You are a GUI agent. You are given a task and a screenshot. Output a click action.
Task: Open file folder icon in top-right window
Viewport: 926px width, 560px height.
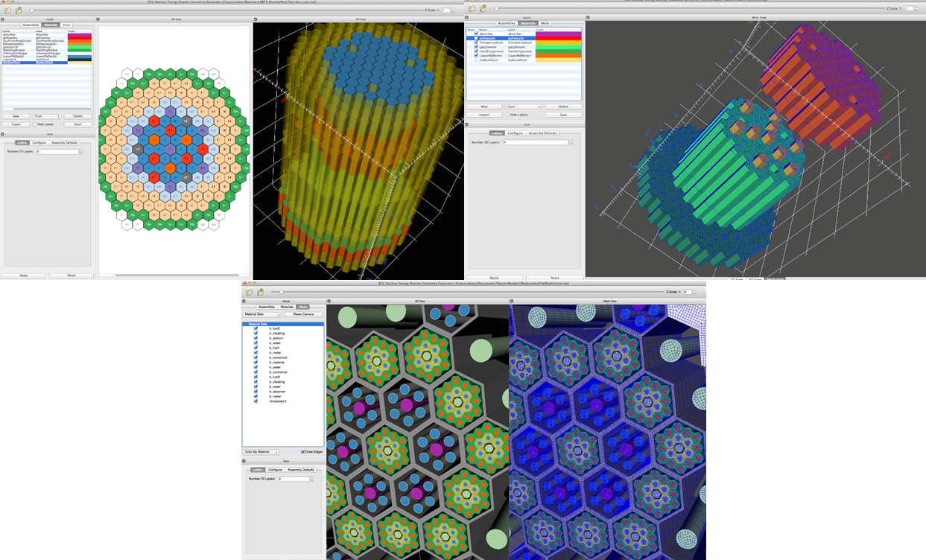tap(472, 9)
